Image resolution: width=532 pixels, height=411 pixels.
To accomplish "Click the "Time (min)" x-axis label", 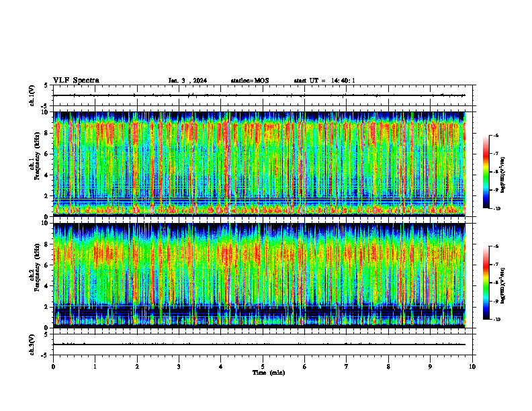I will [x=269, y=373].
